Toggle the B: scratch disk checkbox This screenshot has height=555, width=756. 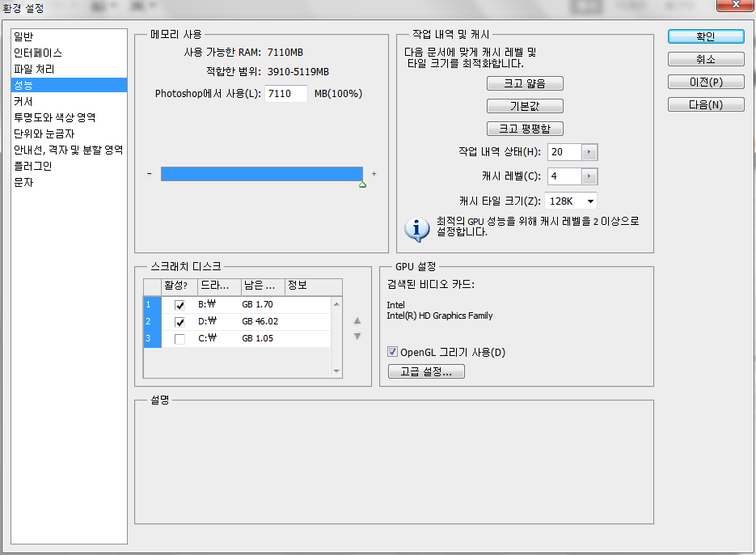coord(179,305)
